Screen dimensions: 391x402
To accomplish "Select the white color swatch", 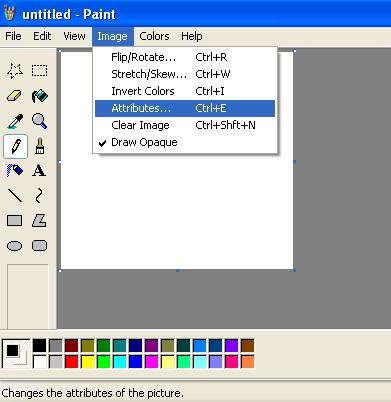I will [x=39, y=362].
